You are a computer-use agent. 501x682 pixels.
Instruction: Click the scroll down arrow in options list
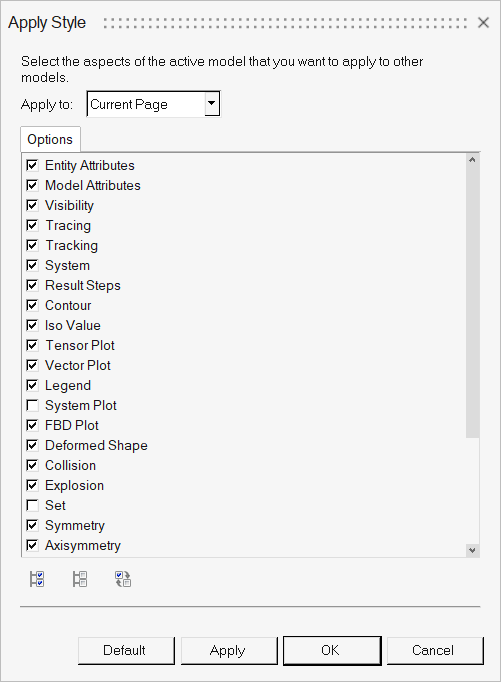tap(472, 550)
